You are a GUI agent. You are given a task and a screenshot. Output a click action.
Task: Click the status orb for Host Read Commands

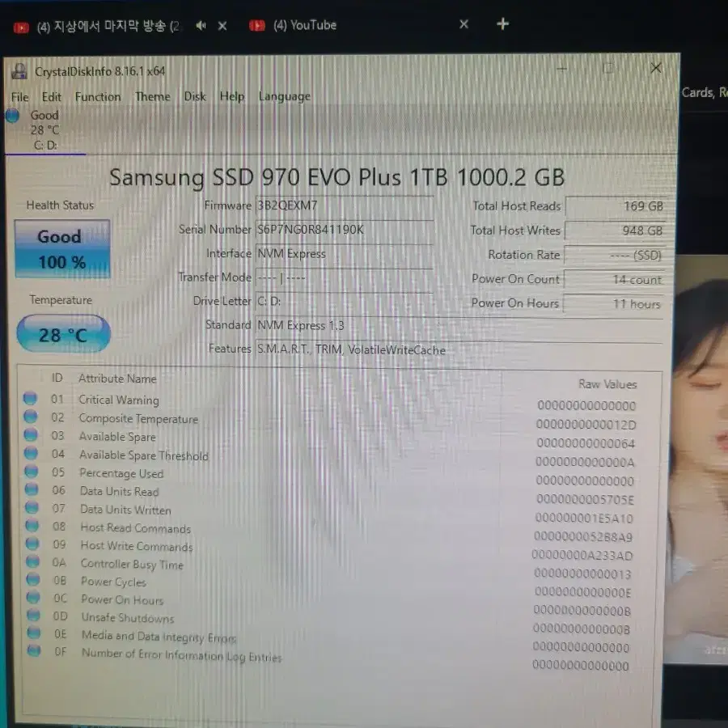coord(32,526)
